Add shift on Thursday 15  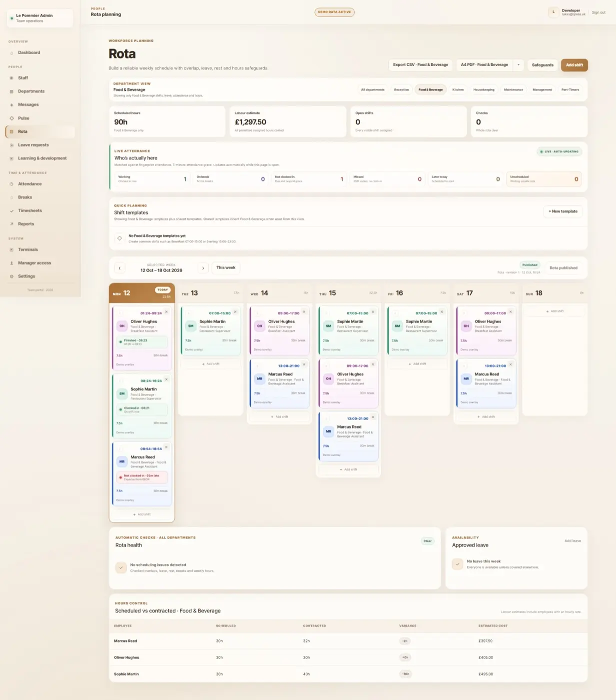pos(348,469)
